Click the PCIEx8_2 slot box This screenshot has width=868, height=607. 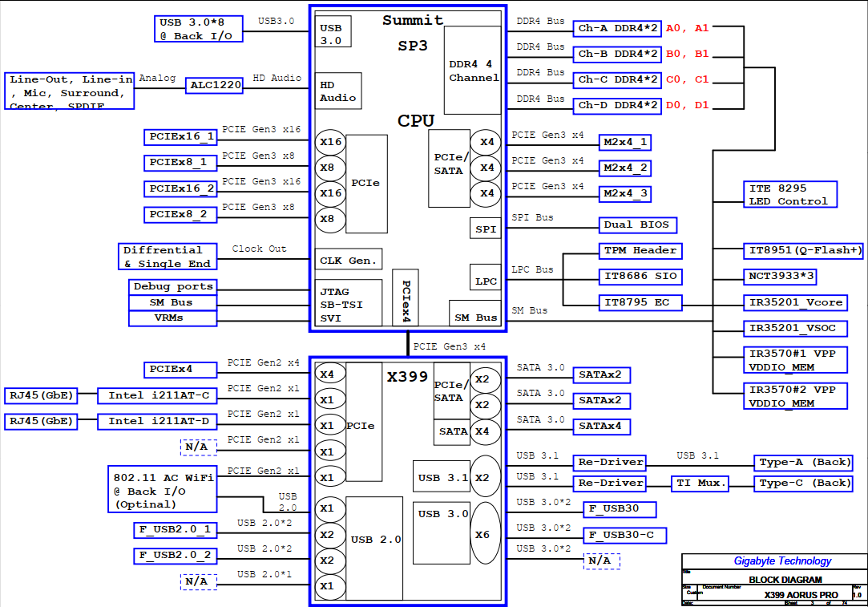[180, 214]
